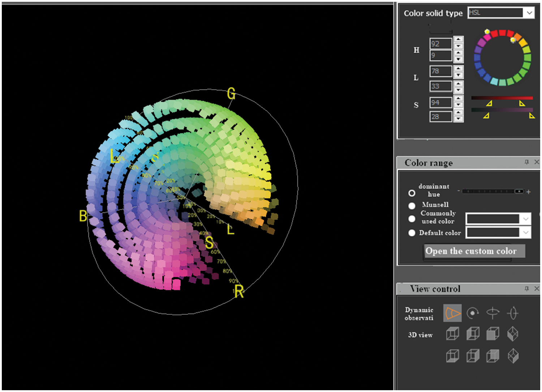Click the circular rotate-around-point icon
This screenshot has height=392, width=542.
(472, 313)
